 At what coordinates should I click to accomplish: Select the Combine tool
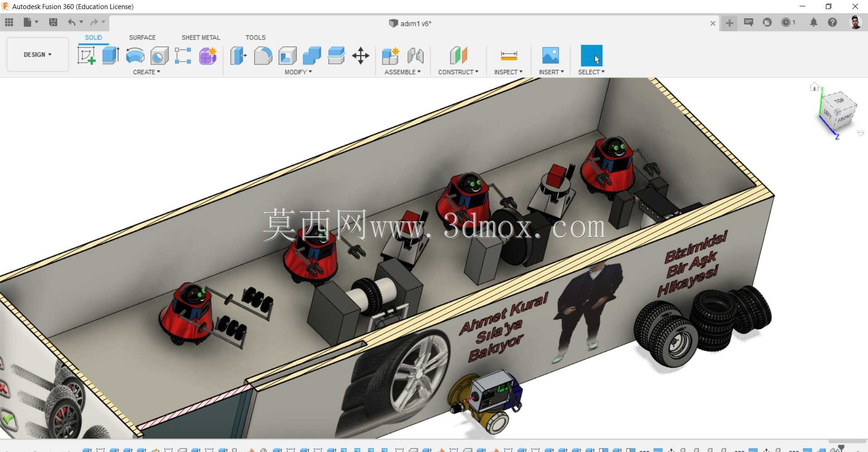(x=312, y=56)
